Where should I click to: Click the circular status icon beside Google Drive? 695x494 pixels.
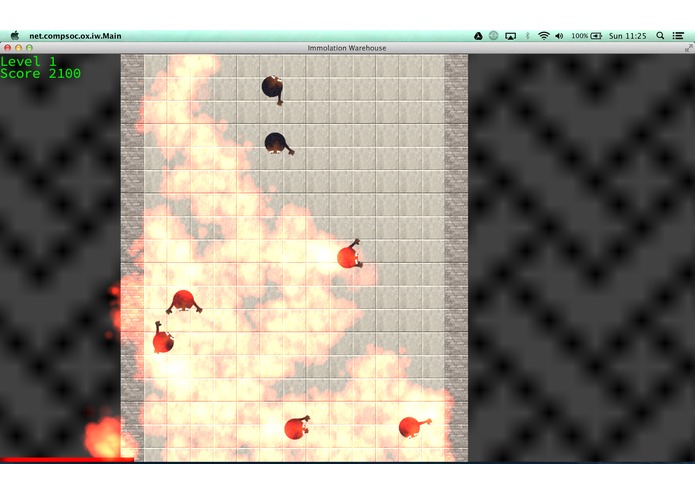(493, 35)
